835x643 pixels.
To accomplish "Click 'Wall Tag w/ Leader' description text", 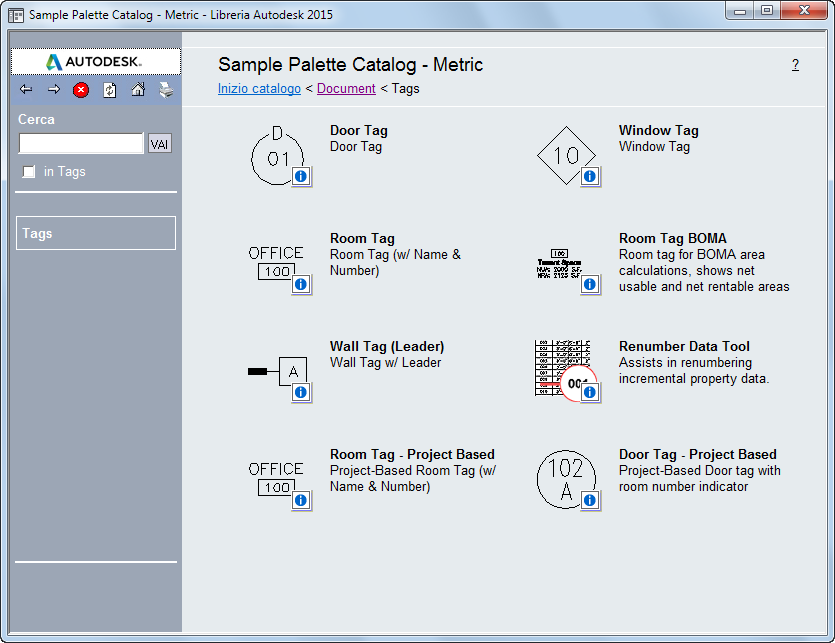I will (386, 362).
